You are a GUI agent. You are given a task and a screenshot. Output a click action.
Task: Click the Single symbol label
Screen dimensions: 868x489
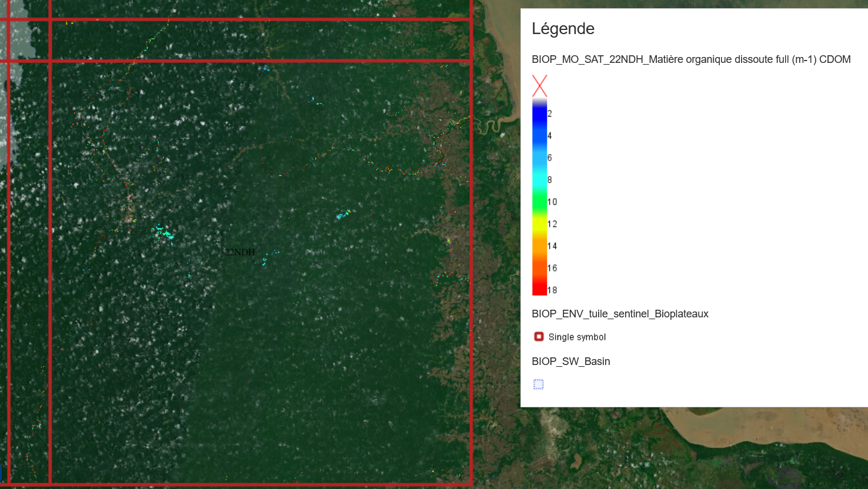577,337
